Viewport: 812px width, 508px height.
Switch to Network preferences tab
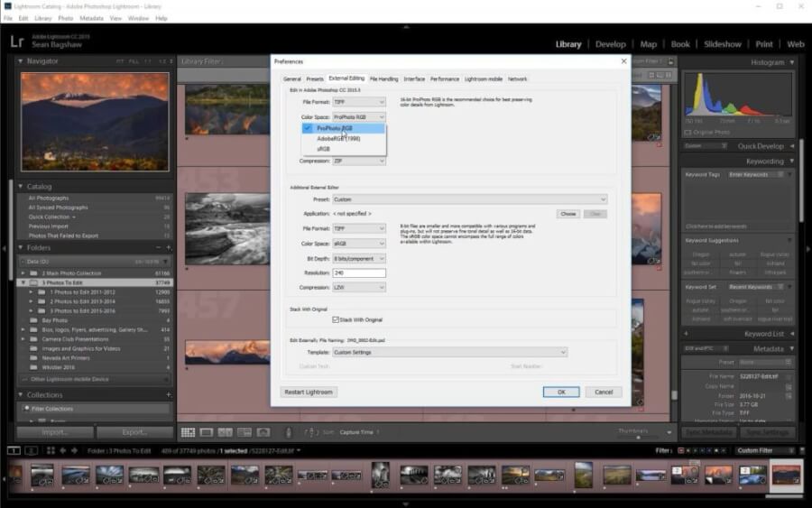517,79
